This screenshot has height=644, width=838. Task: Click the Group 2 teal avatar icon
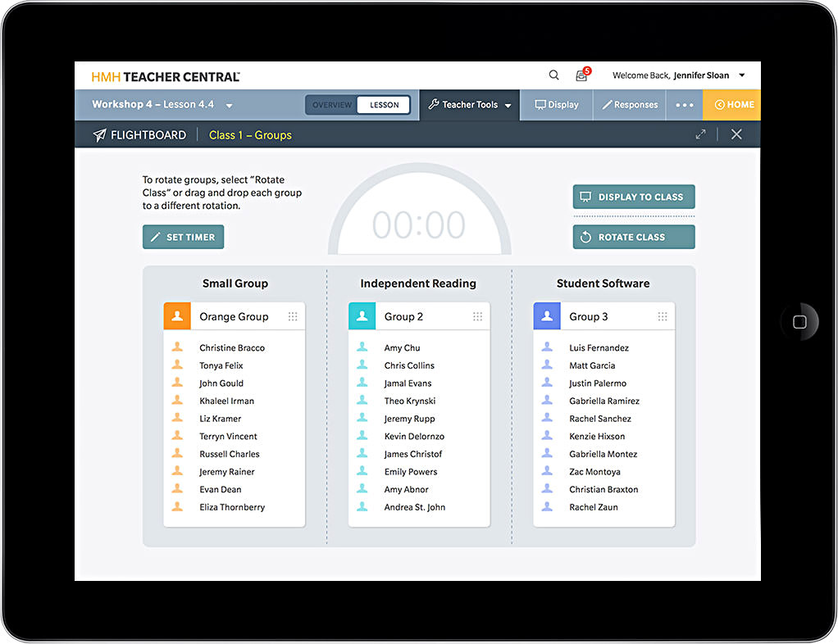[x=362, y=316]
